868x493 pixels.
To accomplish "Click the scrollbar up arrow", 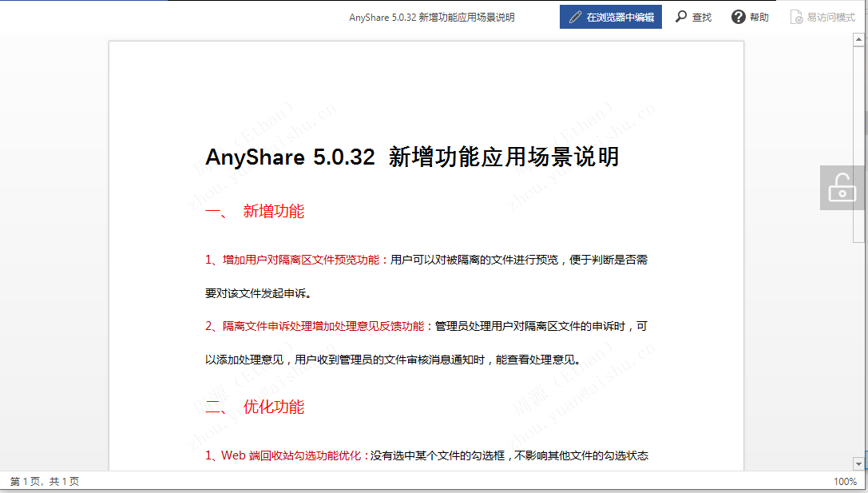I will pyautogui.click(x=858, y=39).
